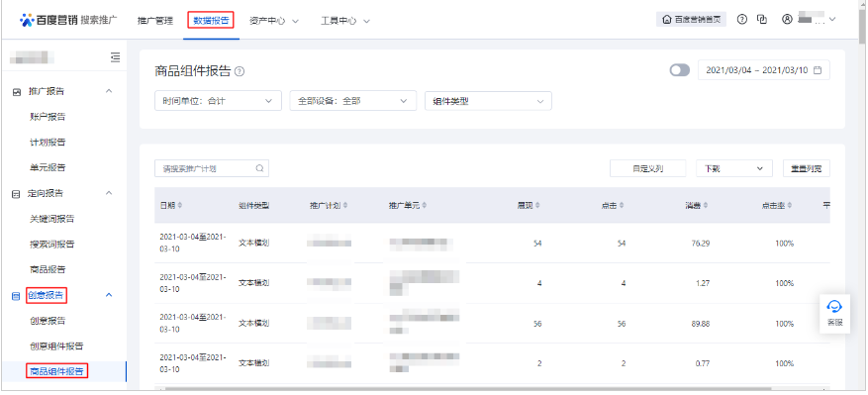Click the 百度营销首页 button
The width and height of the screenshot is (868, 395).
pyautogui.click(x=692, y=20)
